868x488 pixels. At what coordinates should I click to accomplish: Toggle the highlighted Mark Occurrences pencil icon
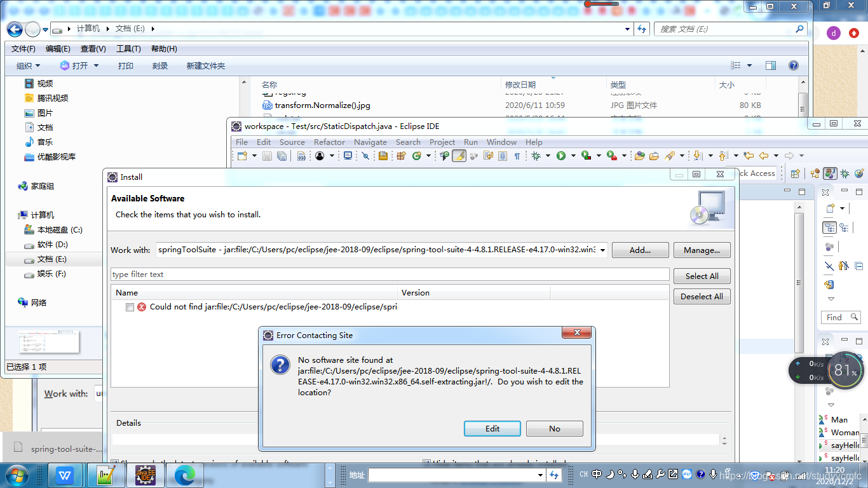pos(459,156)
